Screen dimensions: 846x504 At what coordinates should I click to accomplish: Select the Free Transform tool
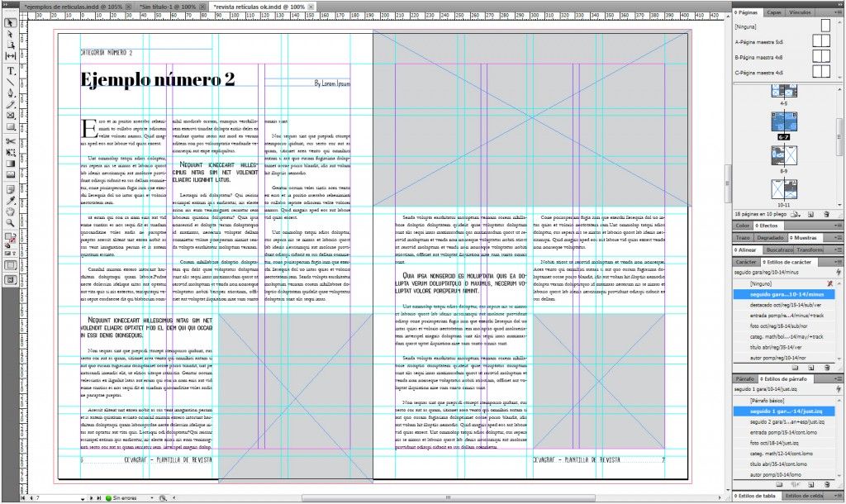[x=10, y=153]
